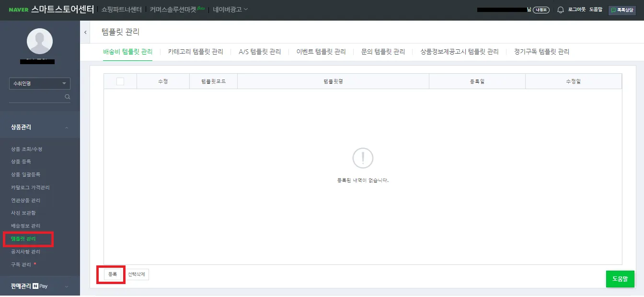Click the 템플릿명 column header
Viewport: 644px width, 297px height.
[x=333, y=81]
